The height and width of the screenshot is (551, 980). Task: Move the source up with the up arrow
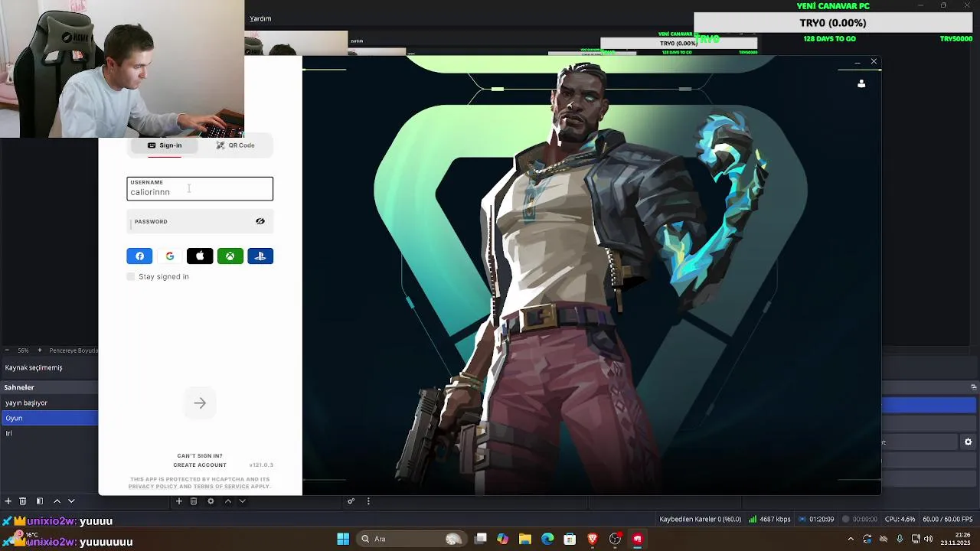pos(227,501)
